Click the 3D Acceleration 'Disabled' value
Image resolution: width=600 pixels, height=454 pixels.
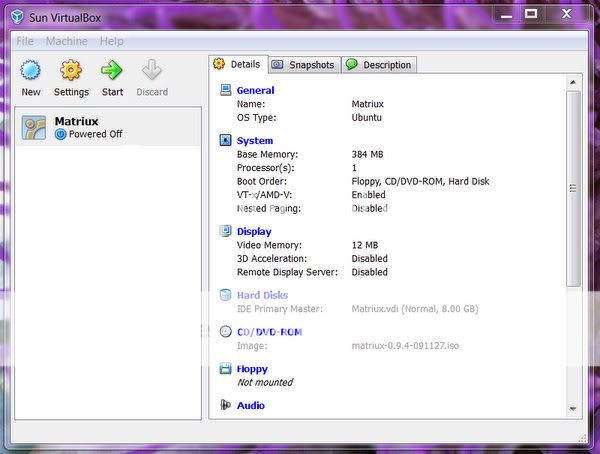[x=370, y=258]
